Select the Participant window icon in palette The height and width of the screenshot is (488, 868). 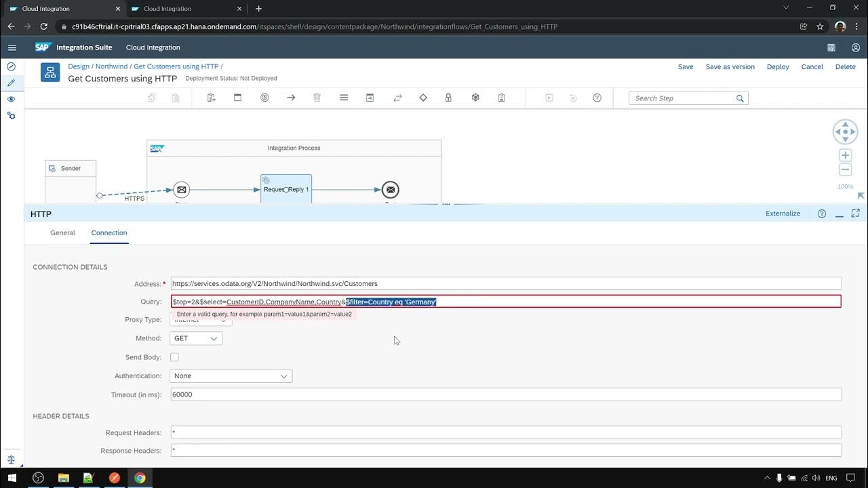pos(237,98)
